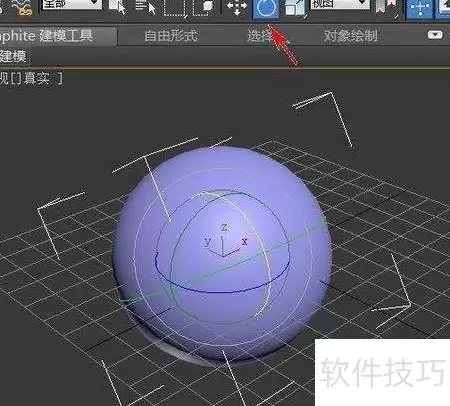
Task: Open the 建模 panel label
Action: click(13, 56)
